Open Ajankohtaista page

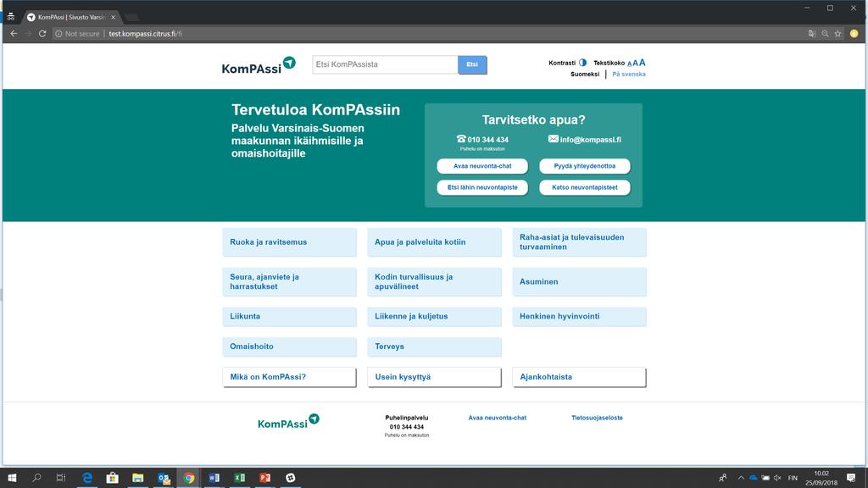point(579,377)
